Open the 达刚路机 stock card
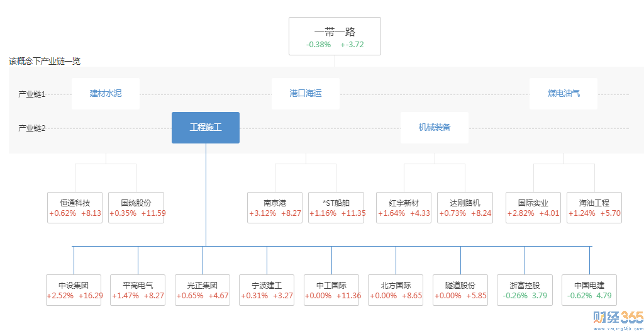This screenshot has width=644, height=331. pos(465,208)
